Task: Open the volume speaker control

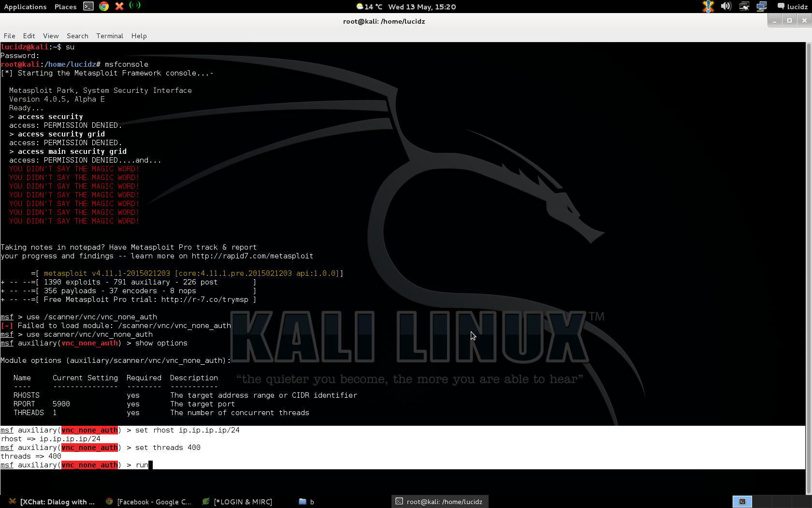Action: [x=726, y=6]
